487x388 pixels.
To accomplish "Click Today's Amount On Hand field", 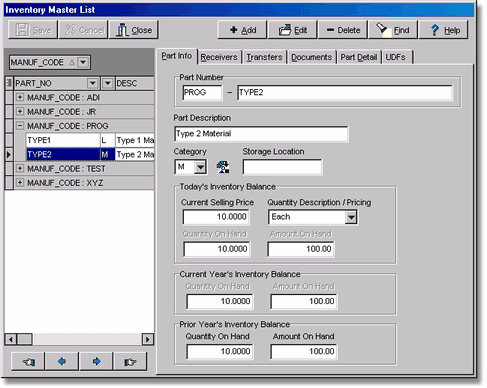I will [301, 249].
